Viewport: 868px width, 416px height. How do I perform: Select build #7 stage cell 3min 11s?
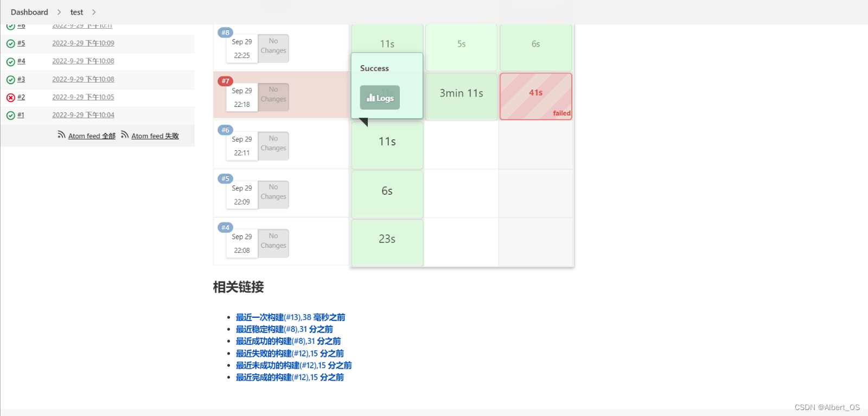[x=461, y=96]
